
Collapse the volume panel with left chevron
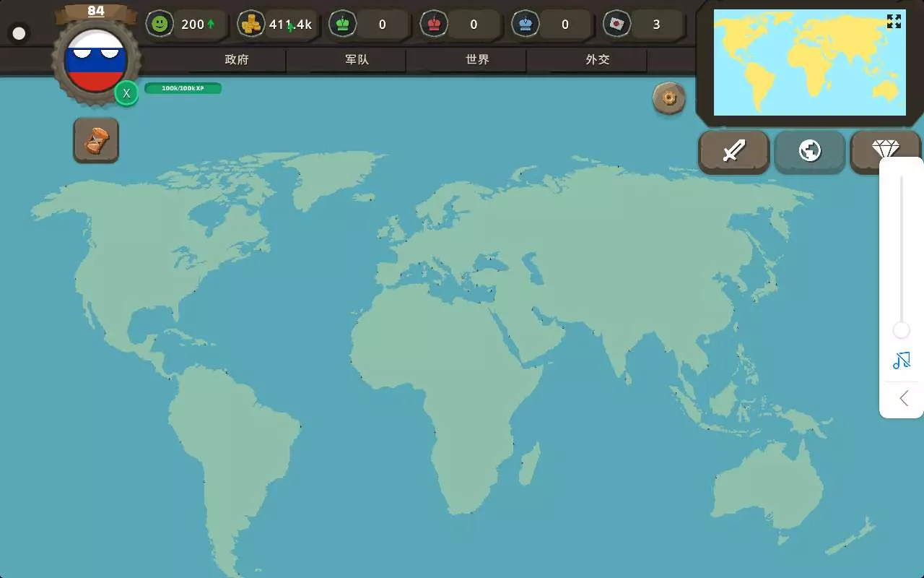pyautogui.click(x=903, y=398)
